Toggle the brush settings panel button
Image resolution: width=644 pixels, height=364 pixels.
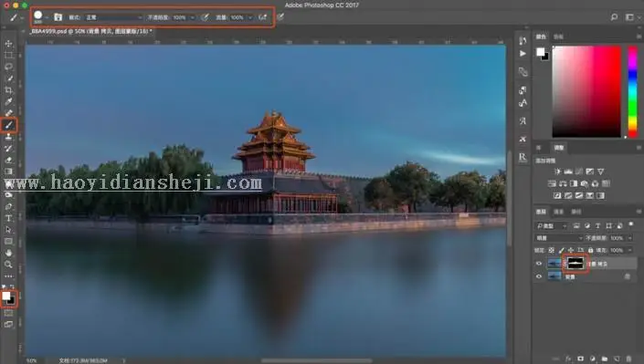pos(58,17)
